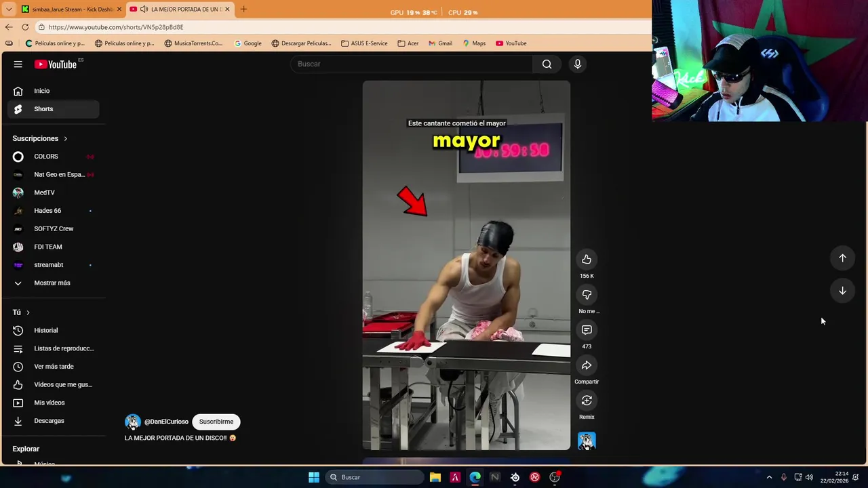Open volume control in system tray

[809, 477]
